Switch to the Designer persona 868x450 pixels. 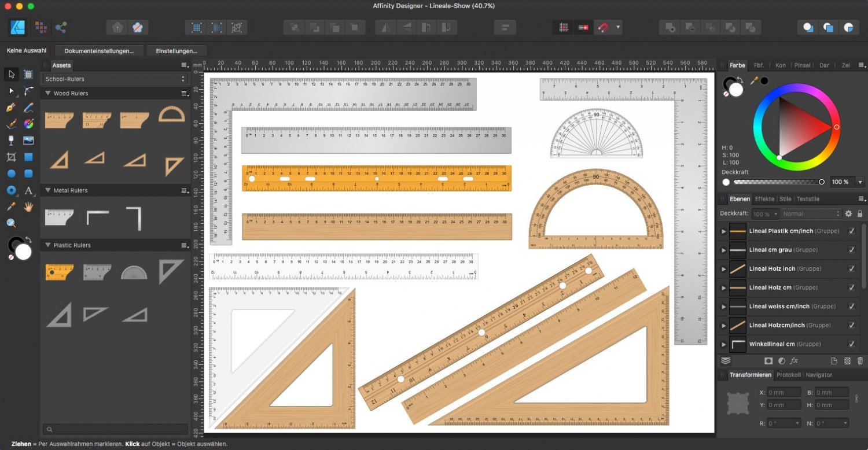point(17,27)
